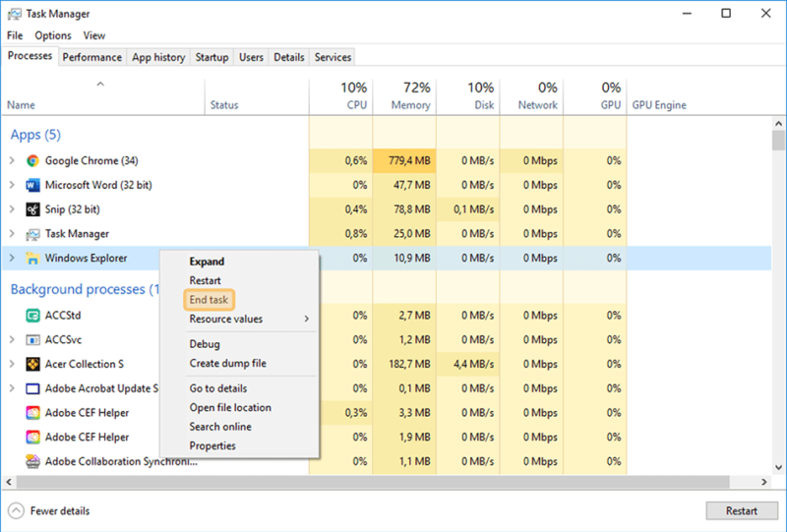The height and width of the screenshot is (532, 787).
Task: Click the horizontal scrollbar left arrow
Action: (9, 482)
